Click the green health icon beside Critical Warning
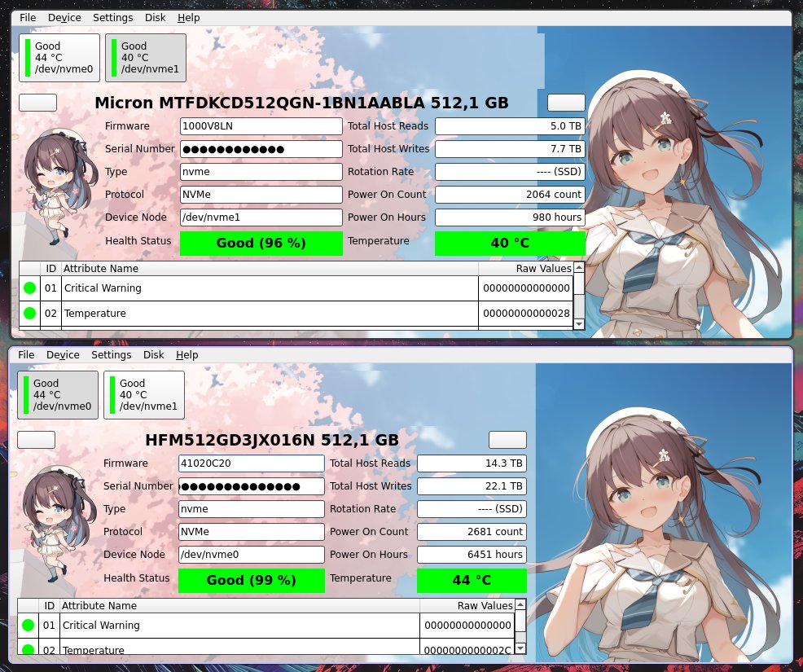This screenshot has height=672, width=803. tap(29, 287)
